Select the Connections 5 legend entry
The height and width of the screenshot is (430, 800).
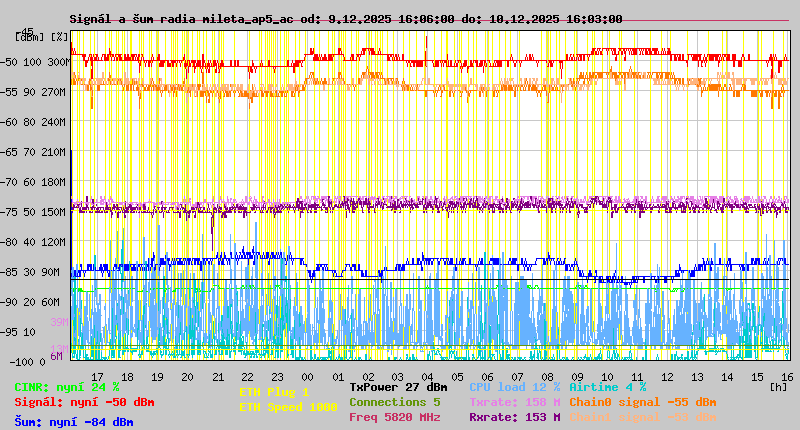click(394, 402)
